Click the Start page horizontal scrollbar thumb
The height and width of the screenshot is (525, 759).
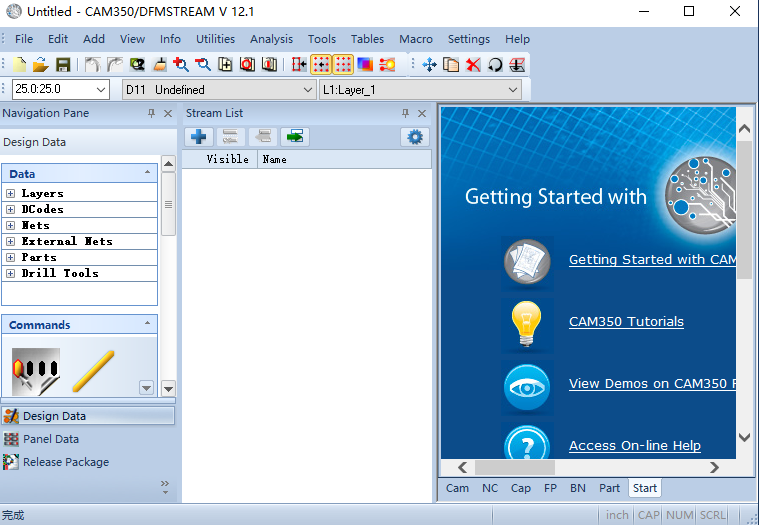pyautogui.click(x=515, y=467)
